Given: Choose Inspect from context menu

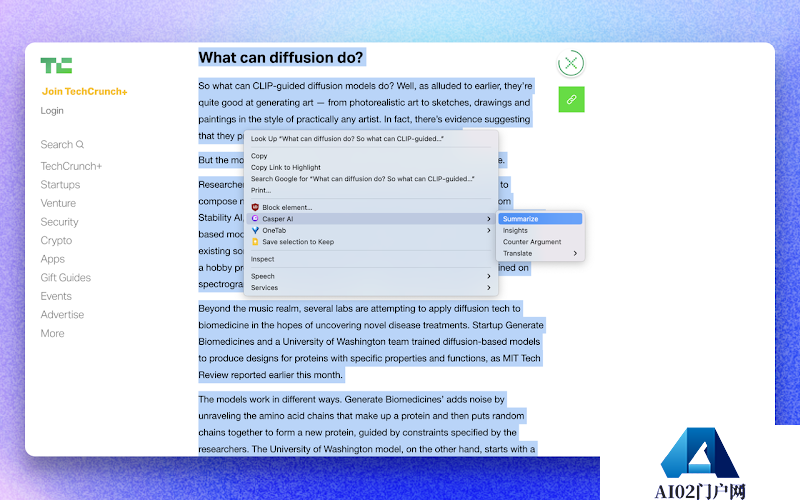Looking at the screenshot, I should (x=371, y=259).
